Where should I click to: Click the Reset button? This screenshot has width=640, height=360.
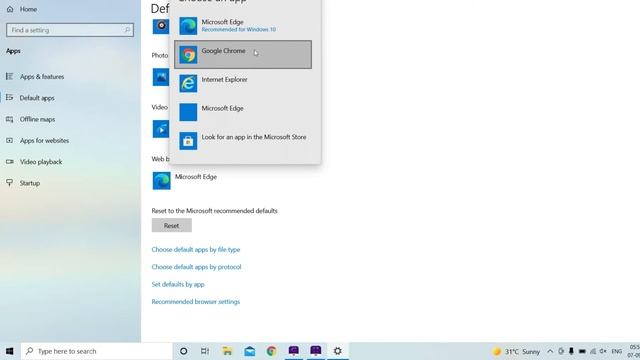[171, 225]
